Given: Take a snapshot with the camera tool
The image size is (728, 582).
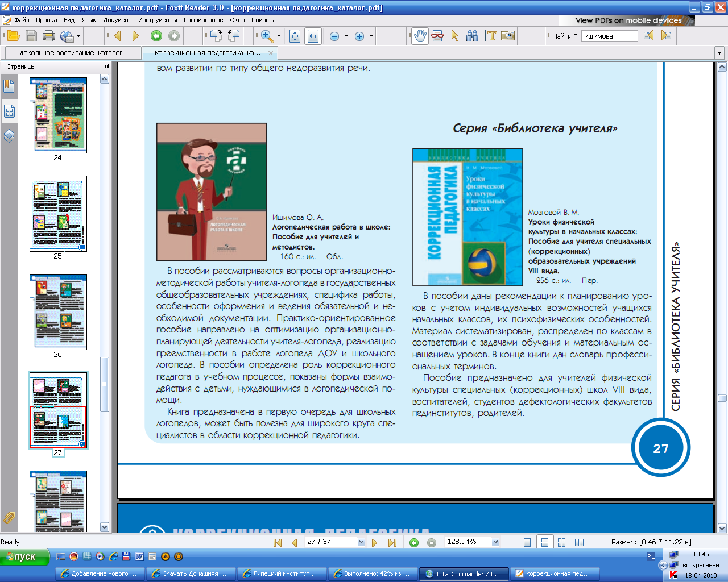Looking at the screenshot, I should pyautogui.click(x=508, y=36).
